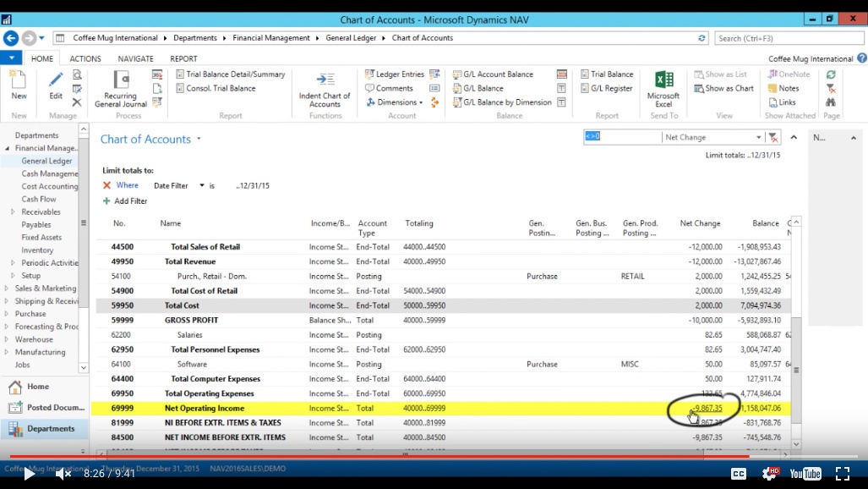Expand the Dimensions dropdown
The height and width of the screenshot is (489, 868).
(421, 102)
